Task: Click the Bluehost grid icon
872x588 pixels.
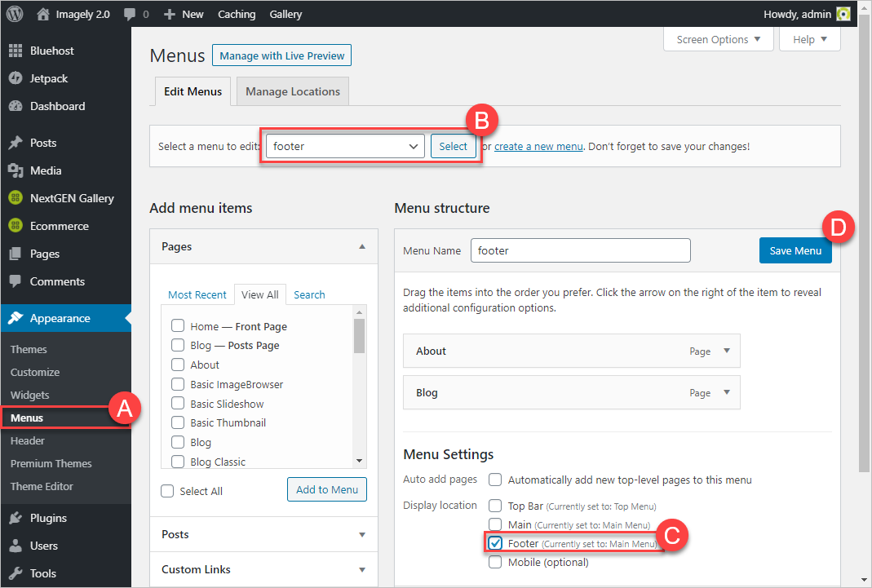Action: tap(15, 51)
